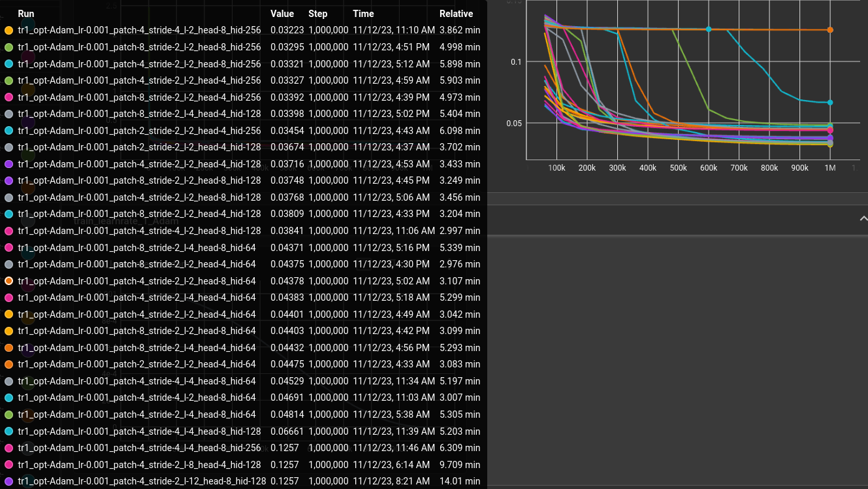
Task: Click the value 0.06661
Action: tap(287, 431)
